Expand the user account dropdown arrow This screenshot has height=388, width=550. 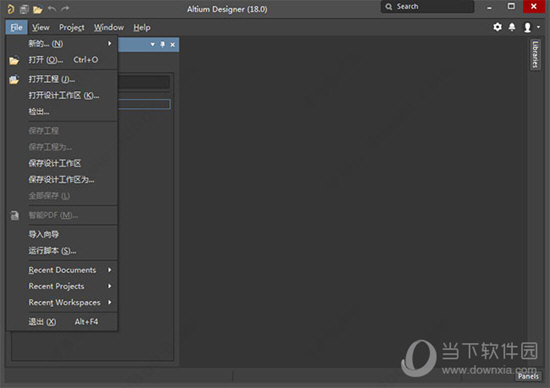coord(538,27)
